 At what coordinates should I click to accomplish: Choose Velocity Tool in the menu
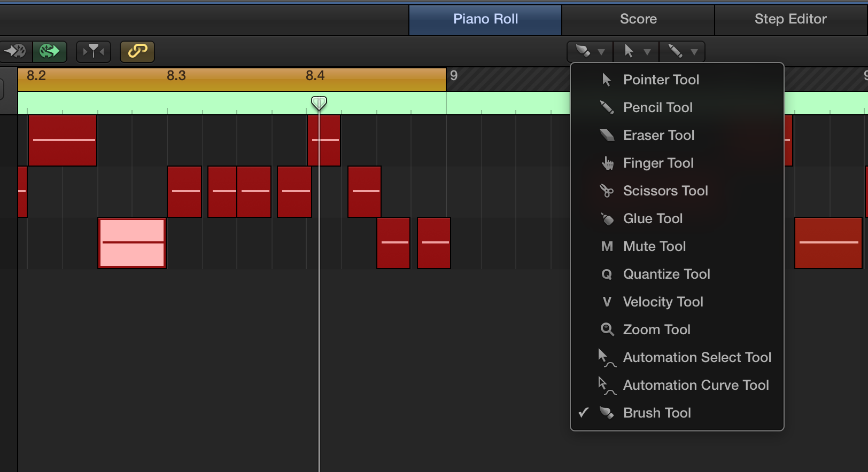(x=677, y=302)
